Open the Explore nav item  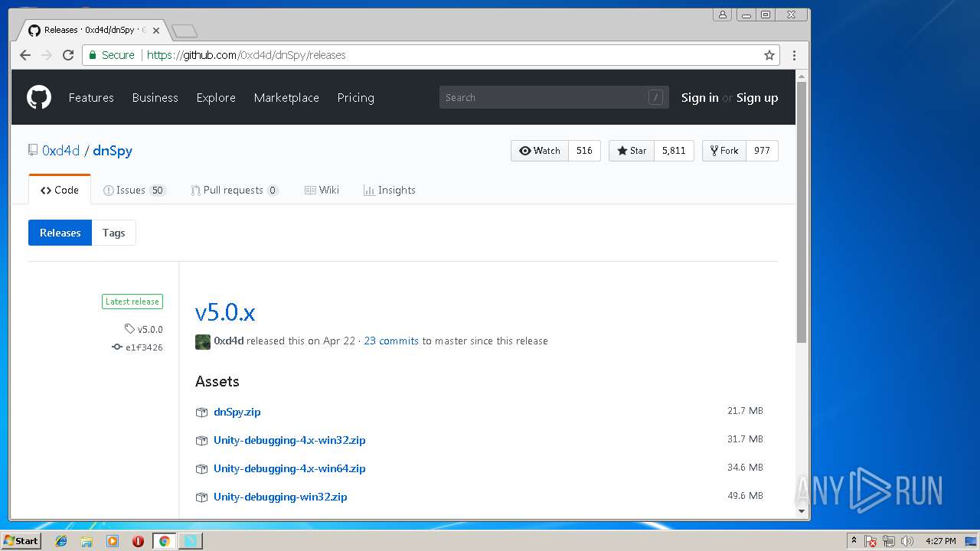coord(216,97)
